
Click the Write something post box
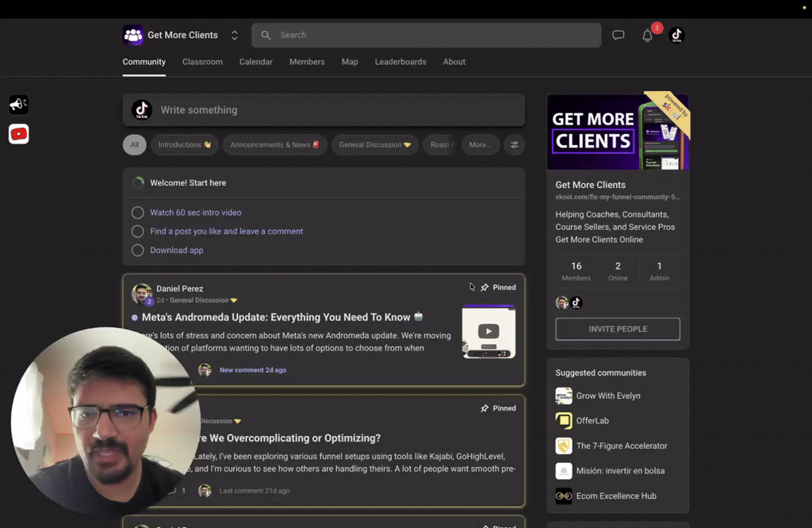[324, 109]
